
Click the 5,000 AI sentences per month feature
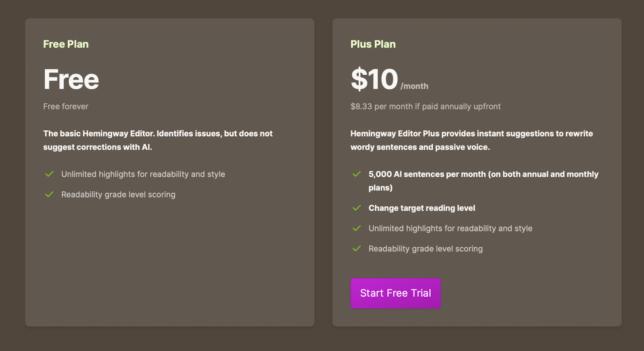pyautogui.click(x=483, y=181)
